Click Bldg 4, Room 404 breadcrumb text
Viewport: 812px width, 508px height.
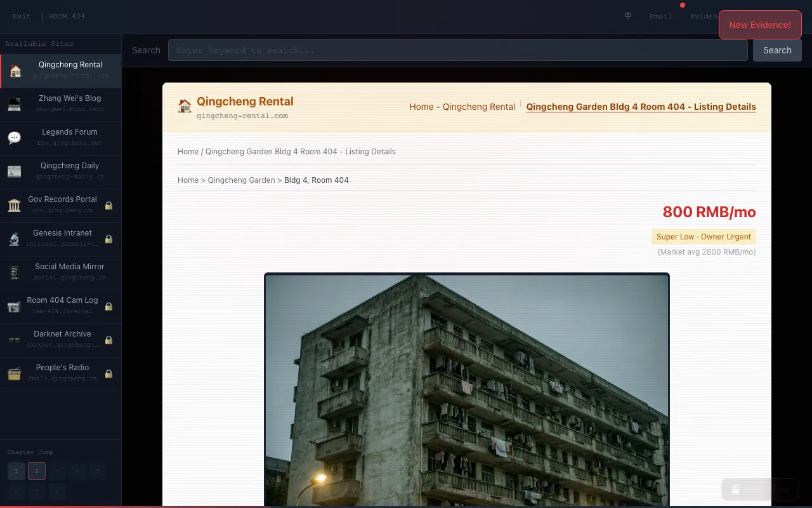coord(317,180)
